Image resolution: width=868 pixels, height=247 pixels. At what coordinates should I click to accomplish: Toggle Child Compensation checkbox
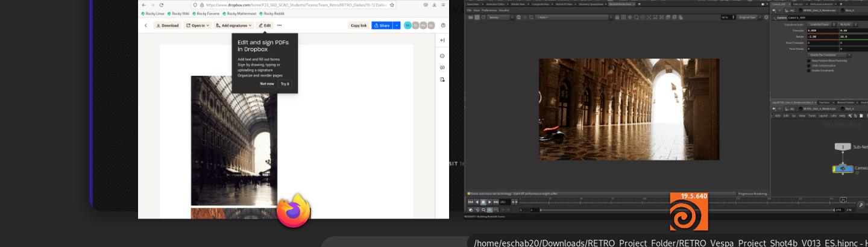[x=809, y=66]
